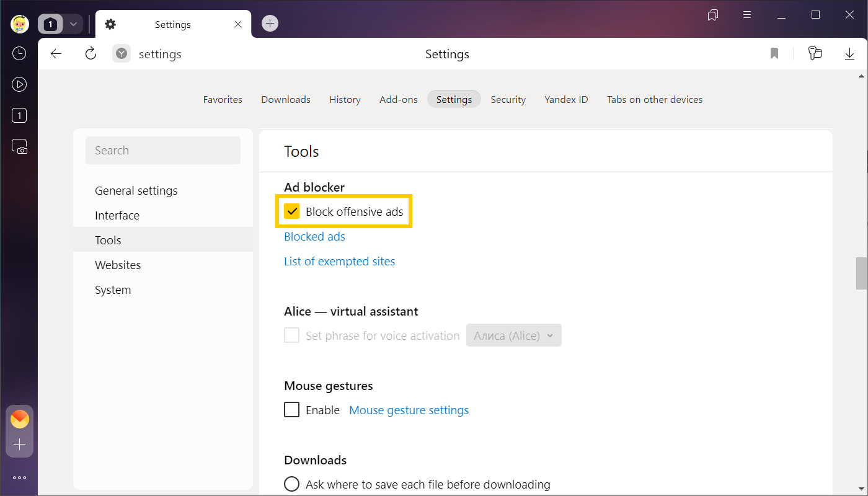
Task: Open List of exempted sites link
Action: pos(339,261)
